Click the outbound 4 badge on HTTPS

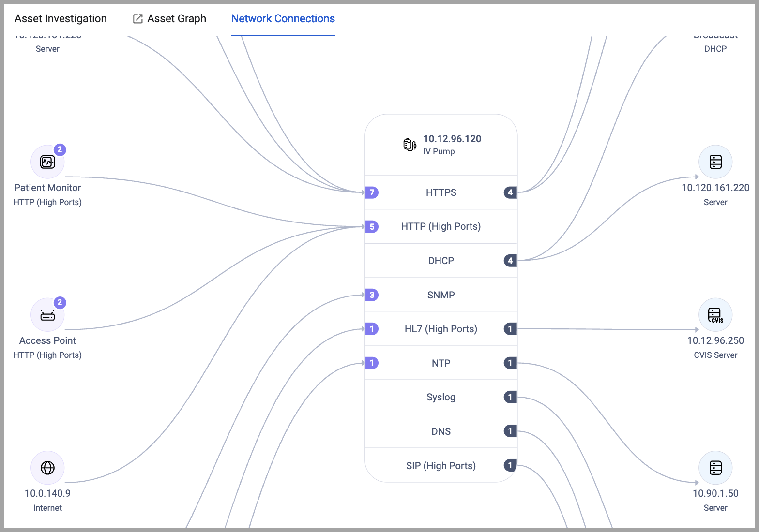tap(510, 192)
